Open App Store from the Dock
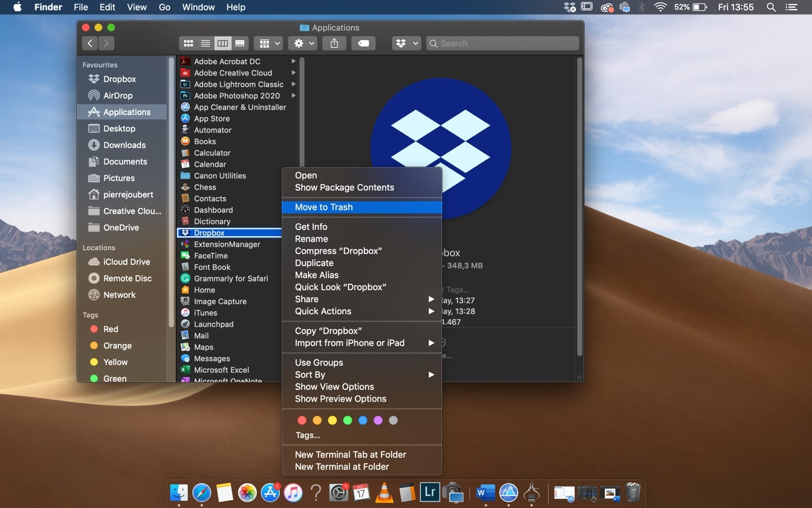Viewport: 812px width, 508px height. point(270,492)
